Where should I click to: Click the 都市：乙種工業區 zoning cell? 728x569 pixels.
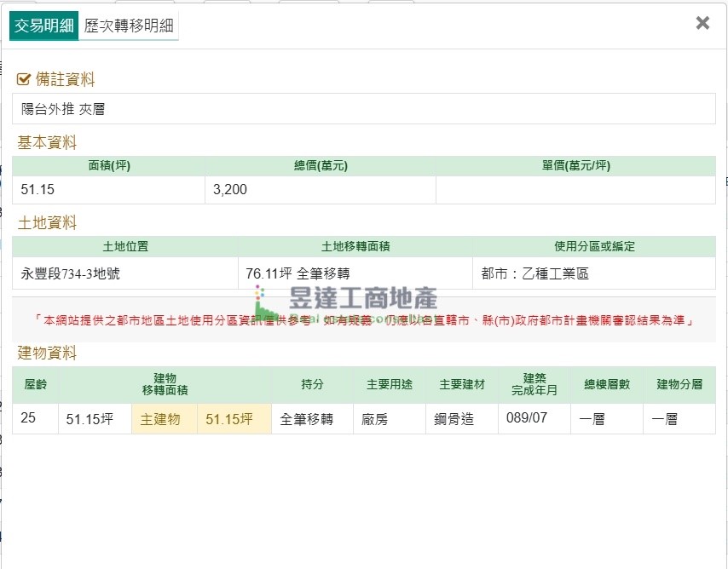(594, 273)
